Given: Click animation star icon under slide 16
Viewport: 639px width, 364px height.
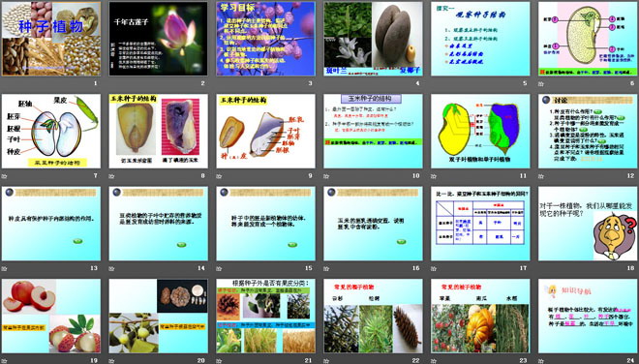Looking at the screenshot, I should click(x=326, y=268).
